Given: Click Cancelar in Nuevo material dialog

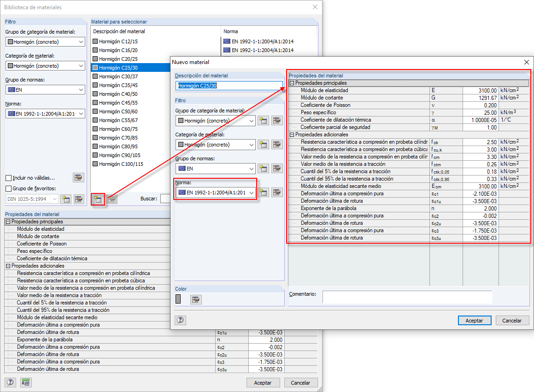Looking at the screenshot, I should 512,321.
